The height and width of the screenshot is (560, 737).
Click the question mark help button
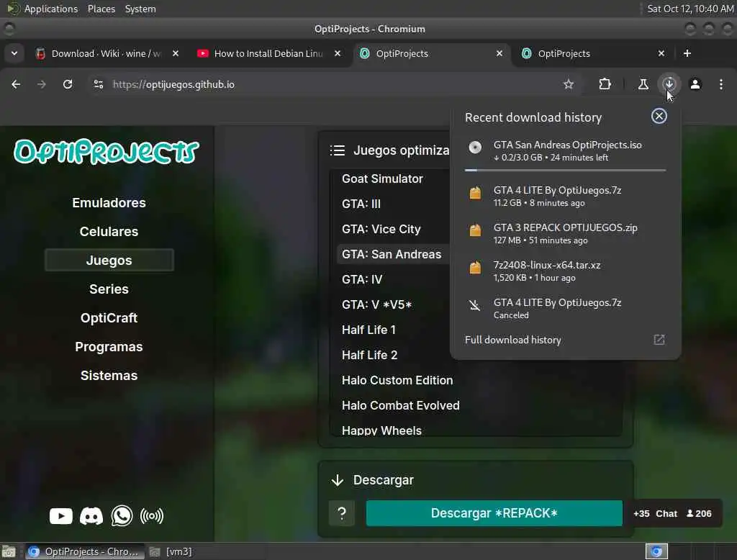pyautogui.click(x=342, y=513)
